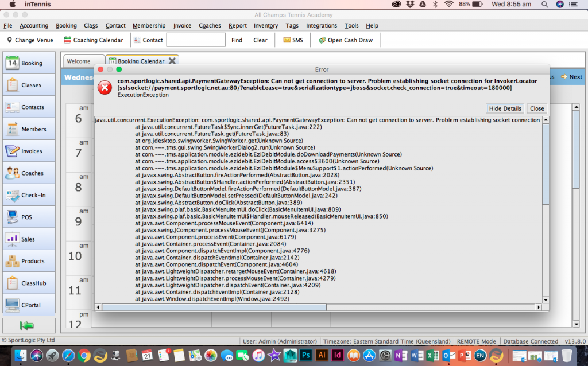588x366 pixels.
Task: Open the Classes sidebar module
Action: point(29,85)
